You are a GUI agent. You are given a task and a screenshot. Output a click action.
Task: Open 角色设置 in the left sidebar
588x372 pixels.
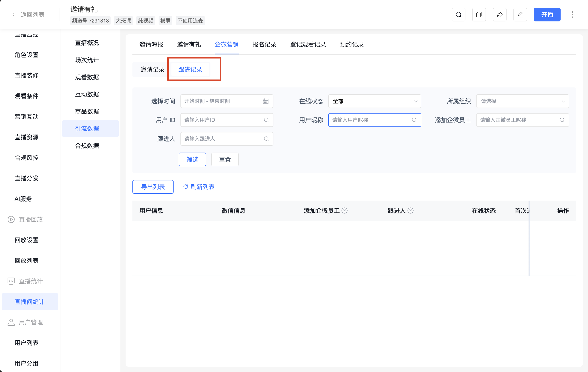point(27,55)
